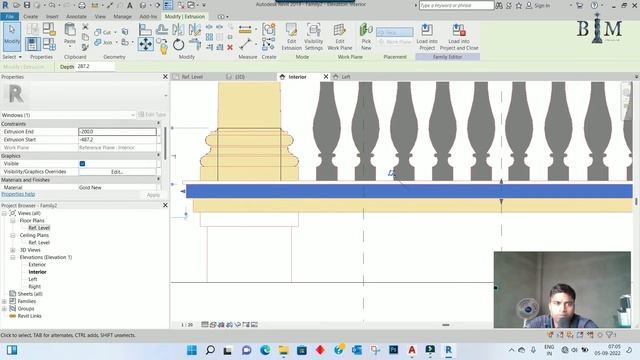Click Pick New work plane

[366, 37]
